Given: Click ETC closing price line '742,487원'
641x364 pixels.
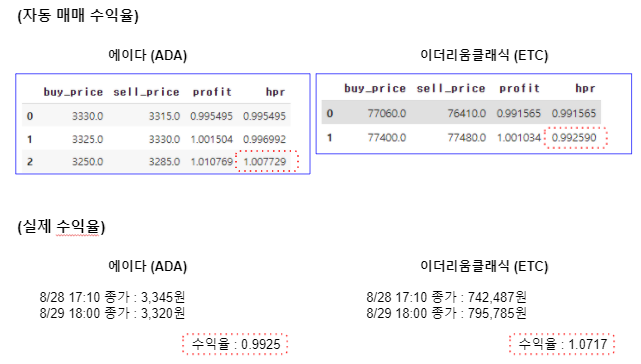Looking at the screenshot, I should [x=446, y=297].
